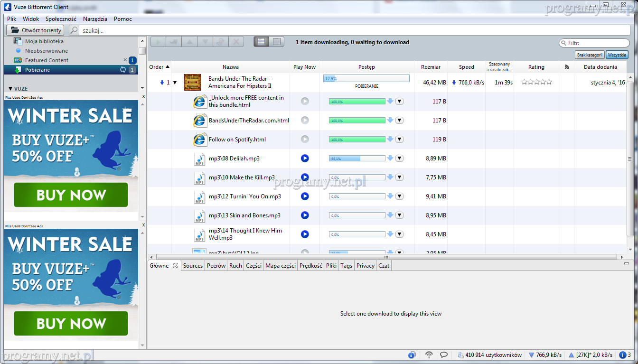Toggle the Wszystkie category filter

tap(617, 55)
